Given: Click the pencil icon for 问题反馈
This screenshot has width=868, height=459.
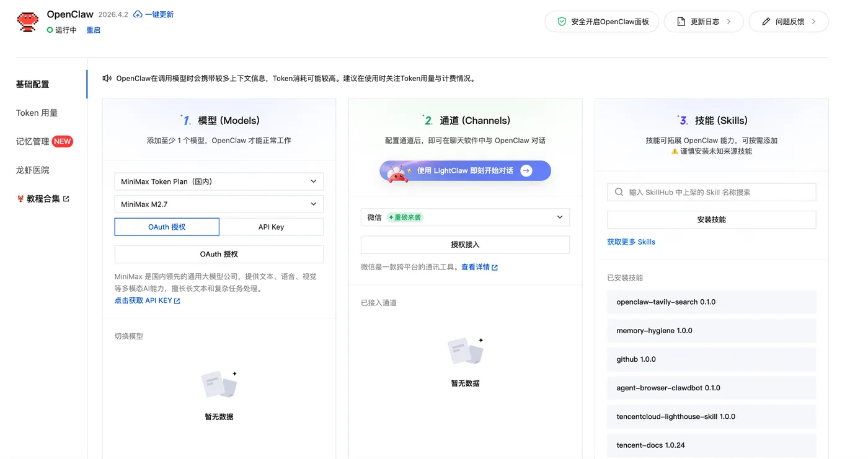Looking at the screenshot, I should pyautogui.click(x=766, y=22).
